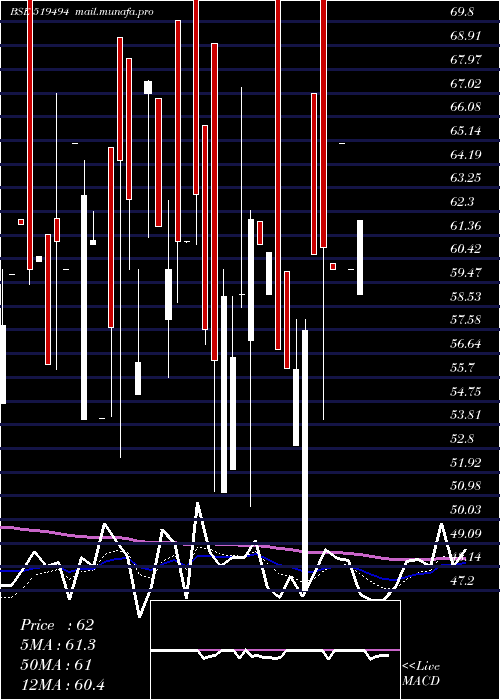
Task: Select the 58.53 price axis label
Action: coord(466,296)
